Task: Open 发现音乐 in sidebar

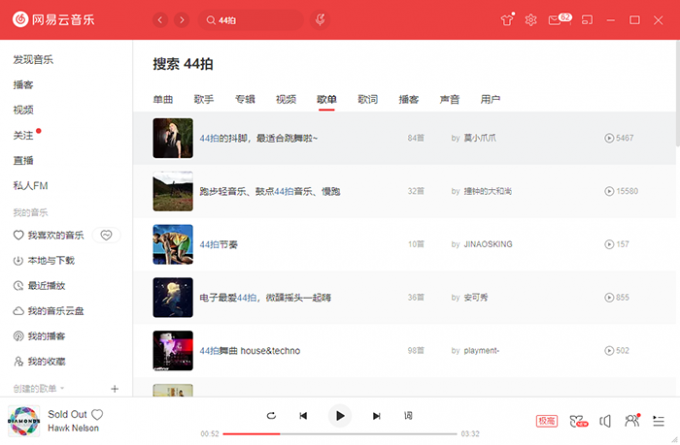Action: tap(33, 59)
